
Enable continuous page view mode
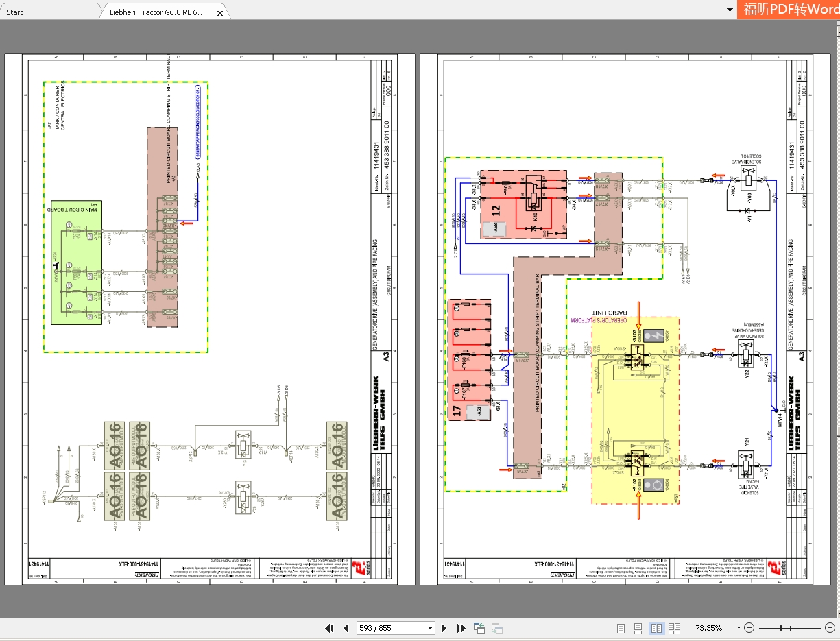[638, 628]
